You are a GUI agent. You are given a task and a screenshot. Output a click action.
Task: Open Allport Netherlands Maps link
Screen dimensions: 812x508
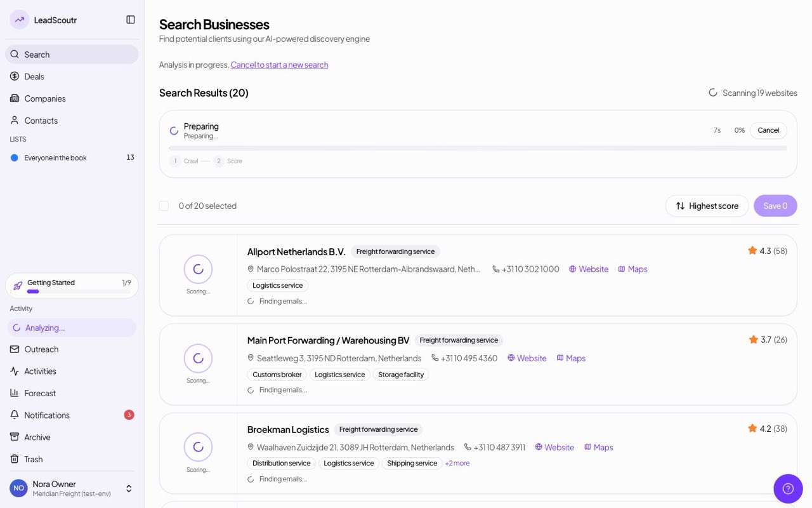[632, 269]
